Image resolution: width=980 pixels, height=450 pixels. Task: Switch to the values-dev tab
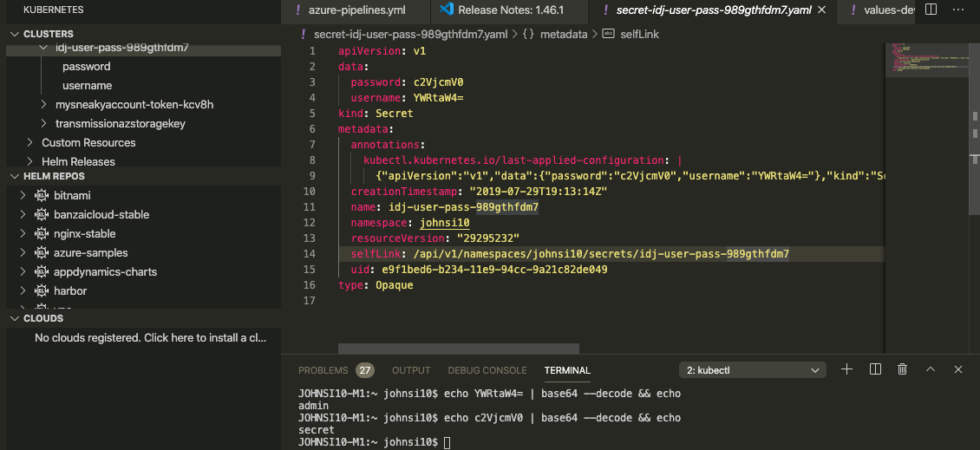(887, 10)
